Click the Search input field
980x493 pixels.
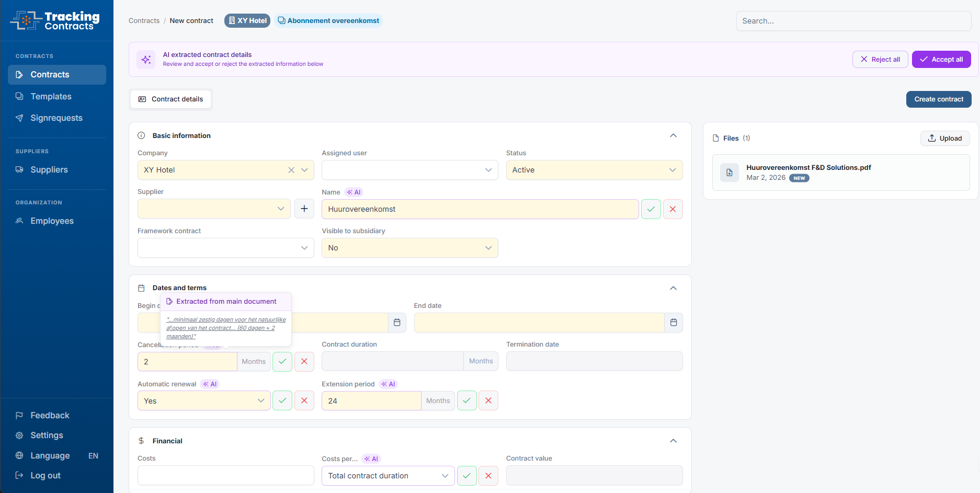853,21
